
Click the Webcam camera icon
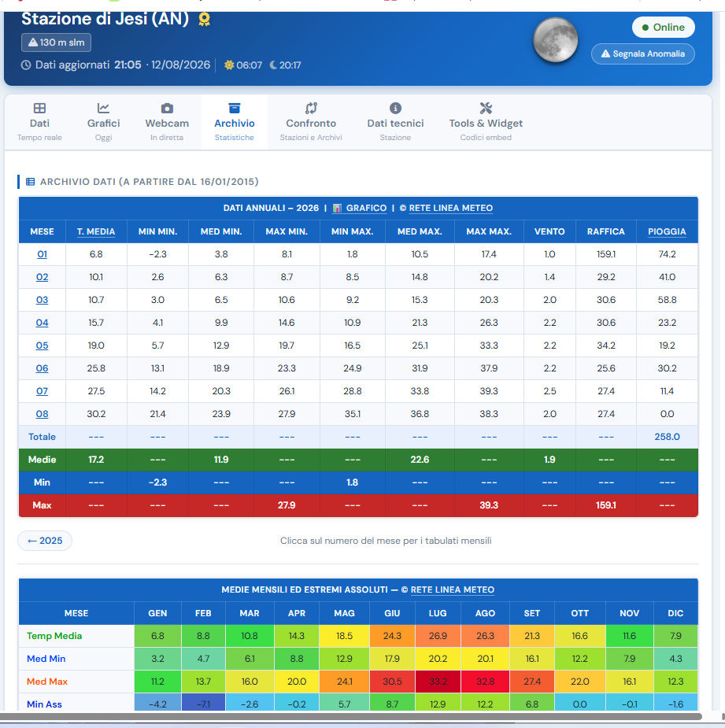coord(167,108)
